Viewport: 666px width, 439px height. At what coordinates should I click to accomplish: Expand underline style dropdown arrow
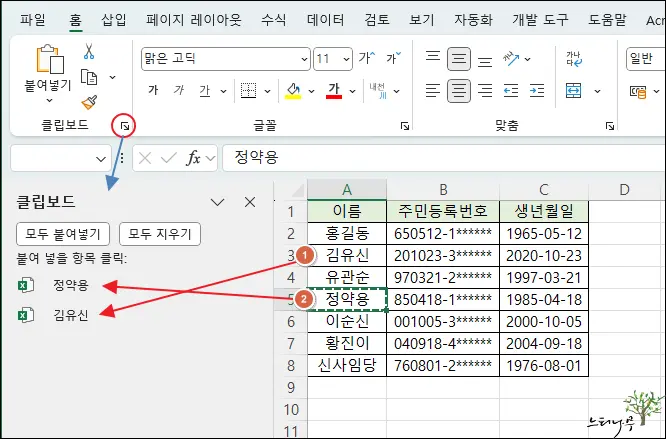(x=223, y=91)
